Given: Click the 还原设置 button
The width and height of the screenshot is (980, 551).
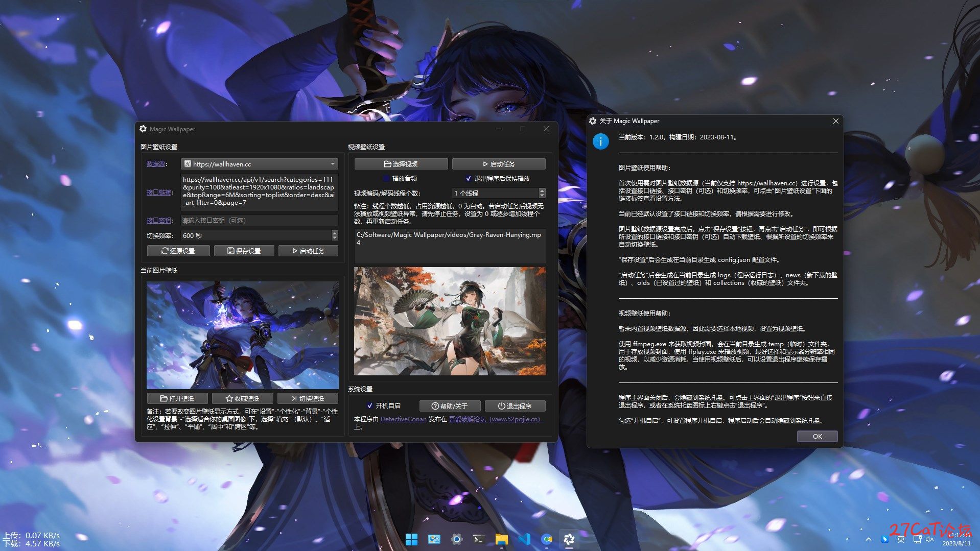Looking at the screenshot, I should pyautogui.click(x=178, y=251).
